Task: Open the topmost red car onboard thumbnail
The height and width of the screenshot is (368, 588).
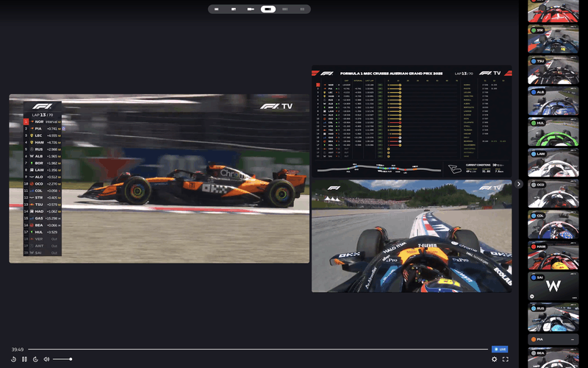Action: (553, 11)
